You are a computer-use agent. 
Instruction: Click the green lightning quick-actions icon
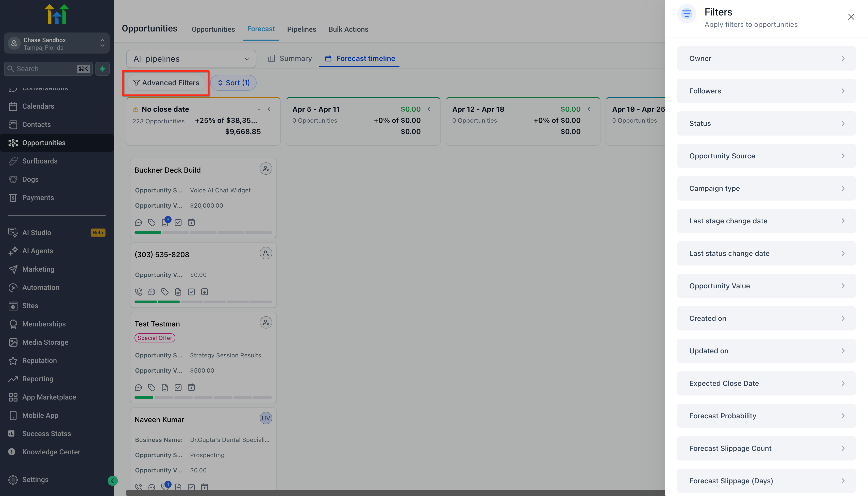coord(102,69)
